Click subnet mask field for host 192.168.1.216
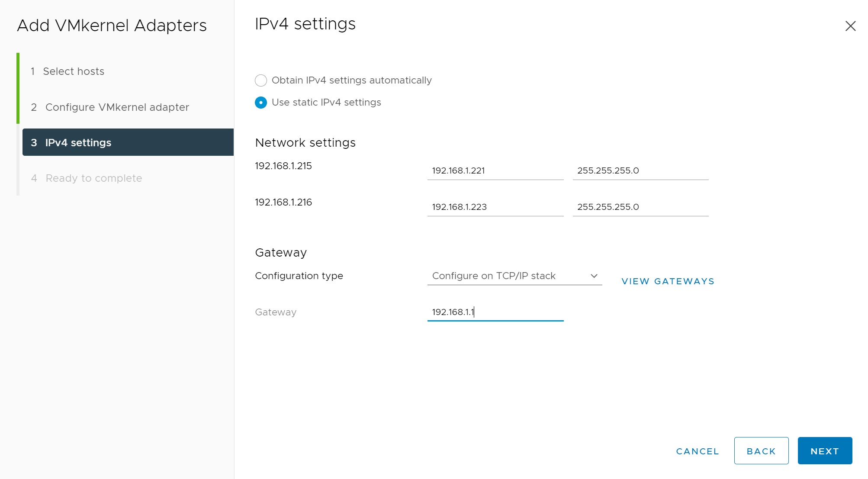This screenshot has height=479, width=868. pyautogui.click(x=640, y=207)
